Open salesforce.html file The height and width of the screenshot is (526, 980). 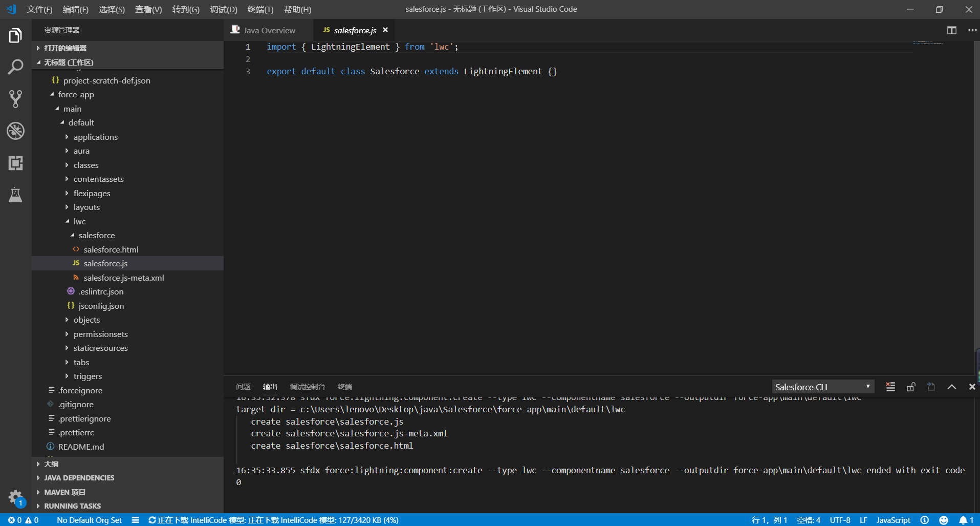[x=127, y=249]
